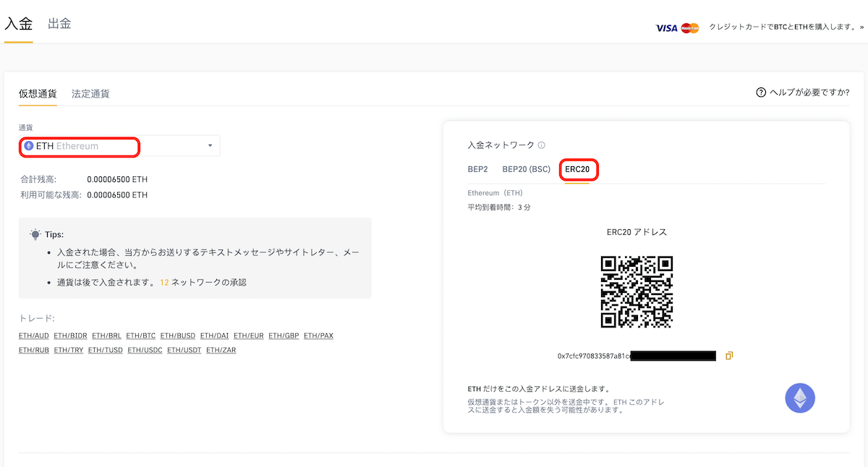Click the Mastercard logo

click(x=690, y=28)
